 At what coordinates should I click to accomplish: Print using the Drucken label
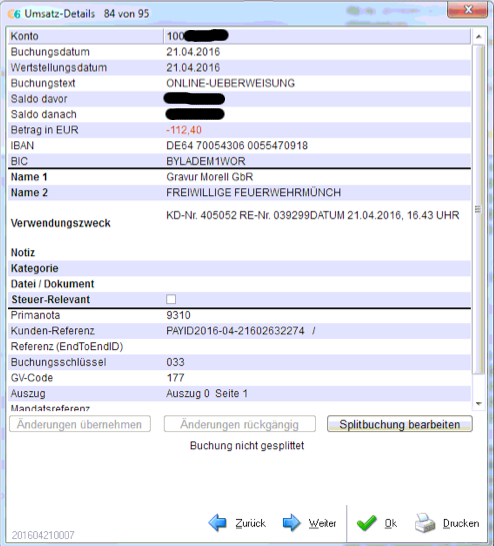click(461, 523)
